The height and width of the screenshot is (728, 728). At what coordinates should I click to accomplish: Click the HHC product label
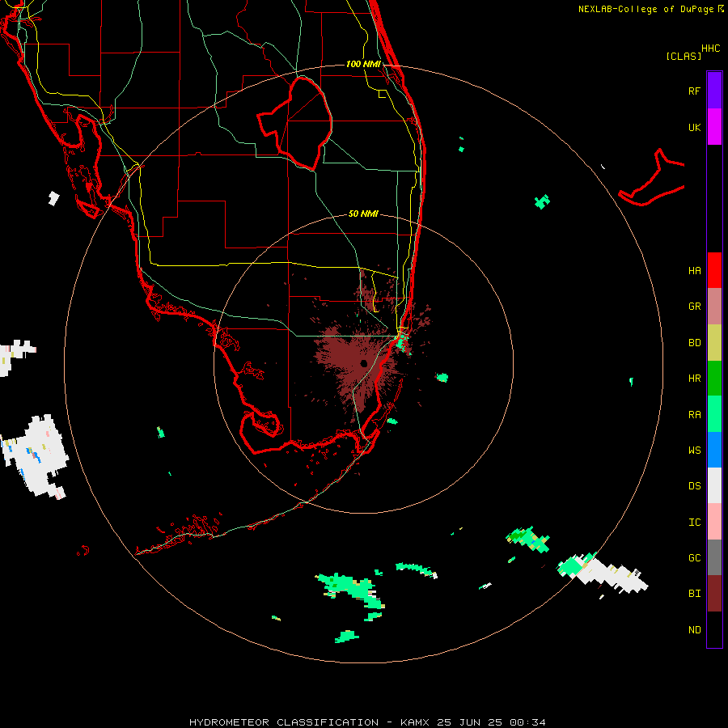(x=710, y=49)
